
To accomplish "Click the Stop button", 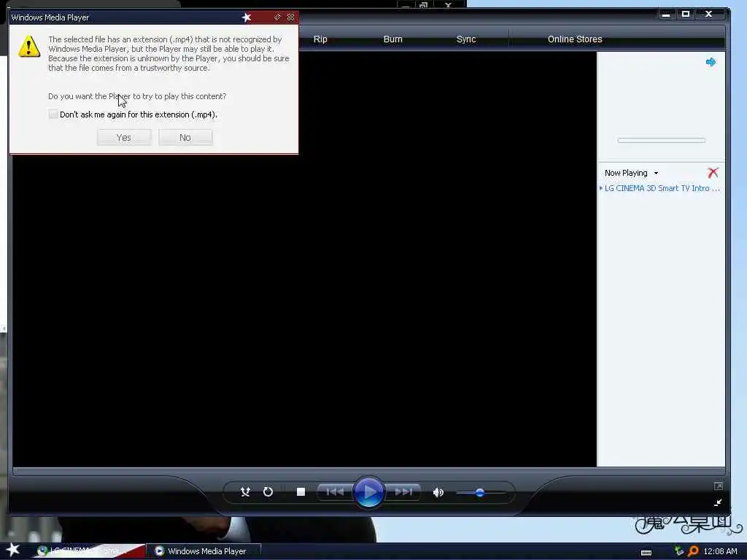I will tap(301, 492).
